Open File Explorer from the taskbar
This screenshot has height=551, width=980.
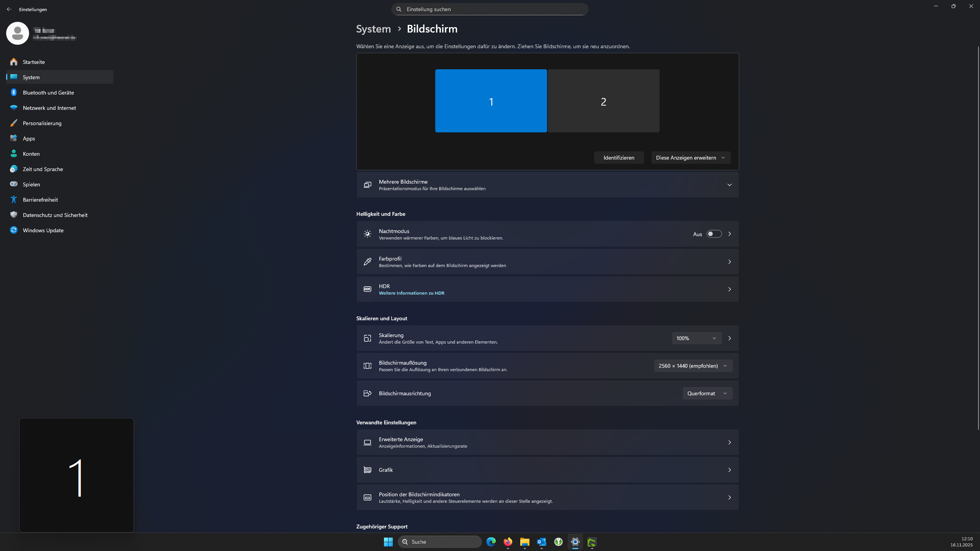coord(524,542)
